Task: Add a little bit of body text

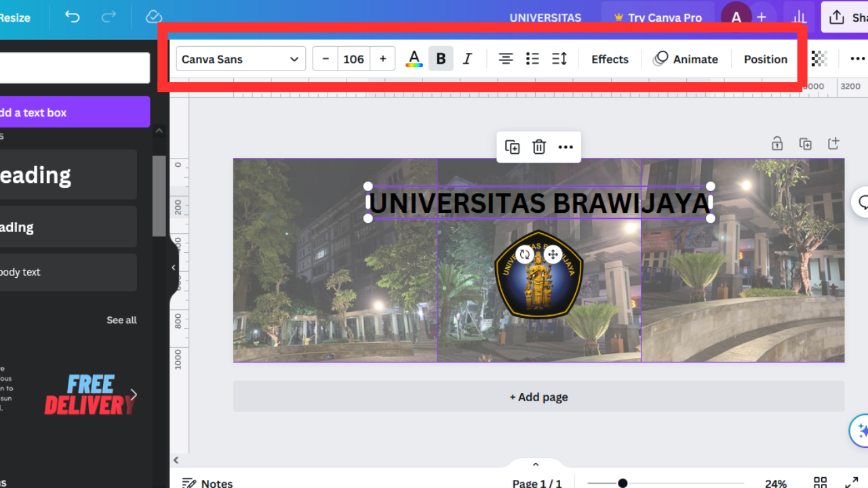Action: pos(68,272)
